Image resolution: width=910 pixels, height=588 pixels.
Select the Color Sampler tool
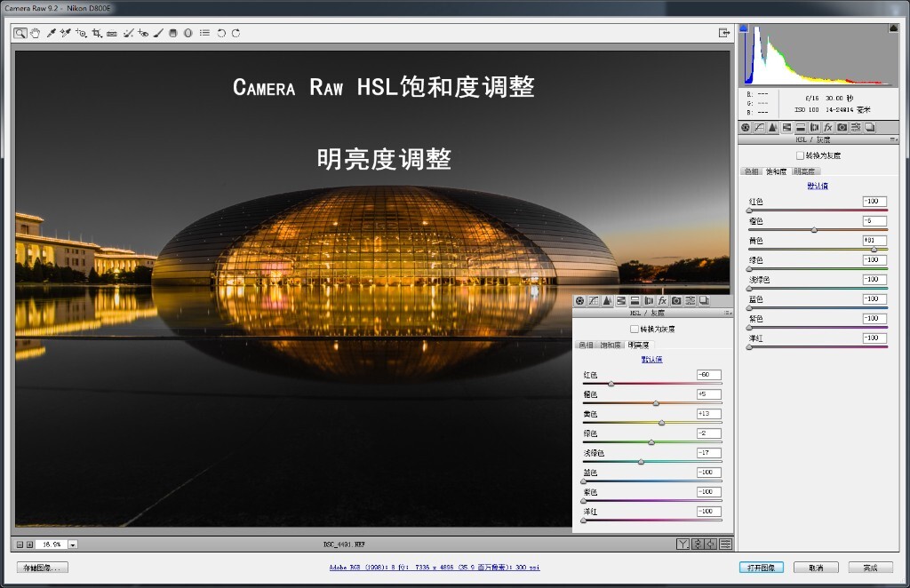coord(66,33)
